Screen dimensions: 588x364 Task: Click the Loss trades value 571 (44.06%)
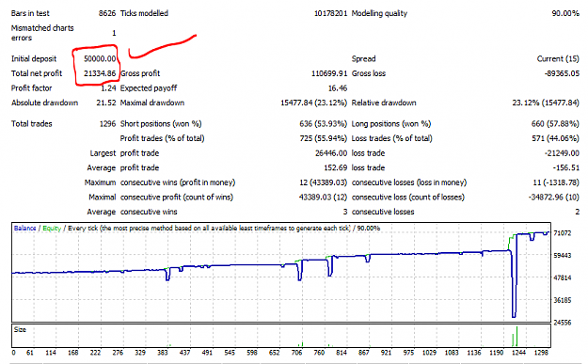point(555,138)
